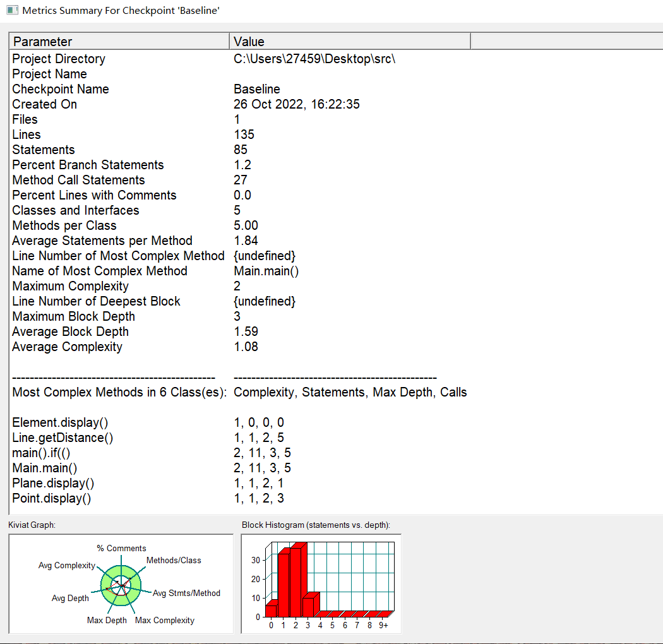663x644 pixels.
Task: Click the Main.main() value in Value column
Action: click(x=266, y=271)
